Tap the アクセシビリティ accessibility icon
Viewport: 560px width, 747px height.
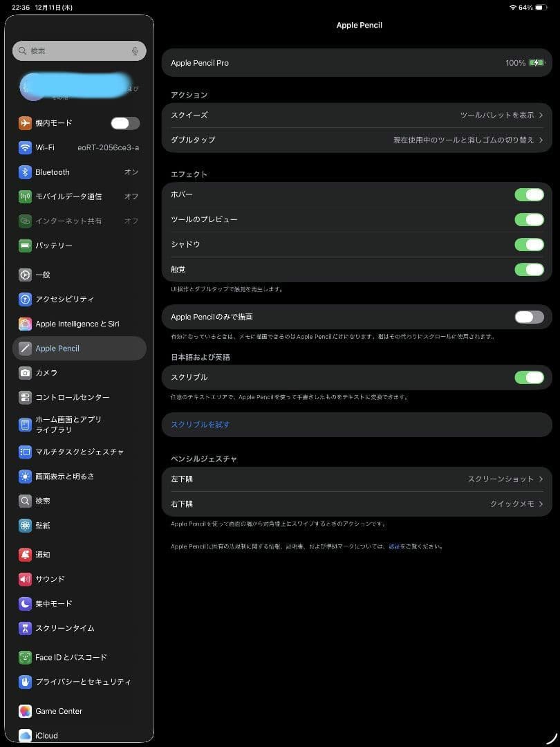point(23,299)
